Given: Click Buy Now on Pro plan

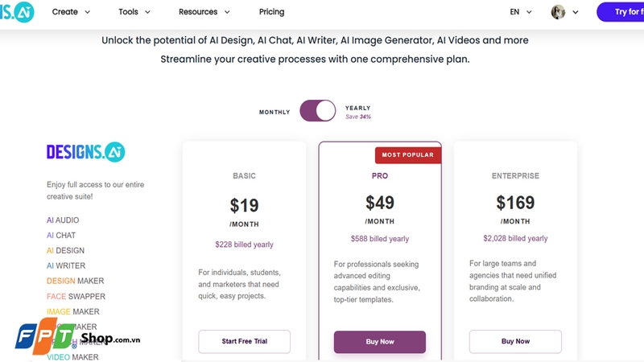Looking at the screenshot, I should (380, 341).
